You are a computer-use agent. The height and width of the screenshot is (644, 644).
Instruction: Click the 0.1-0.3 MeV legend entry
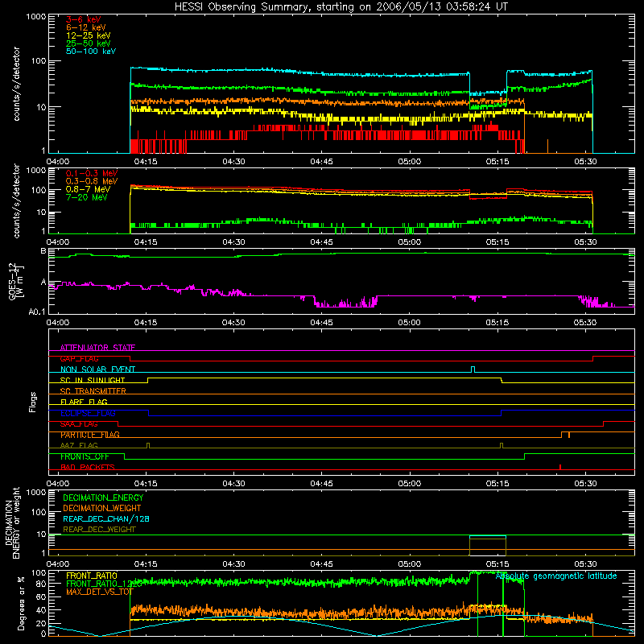[92, 173]
